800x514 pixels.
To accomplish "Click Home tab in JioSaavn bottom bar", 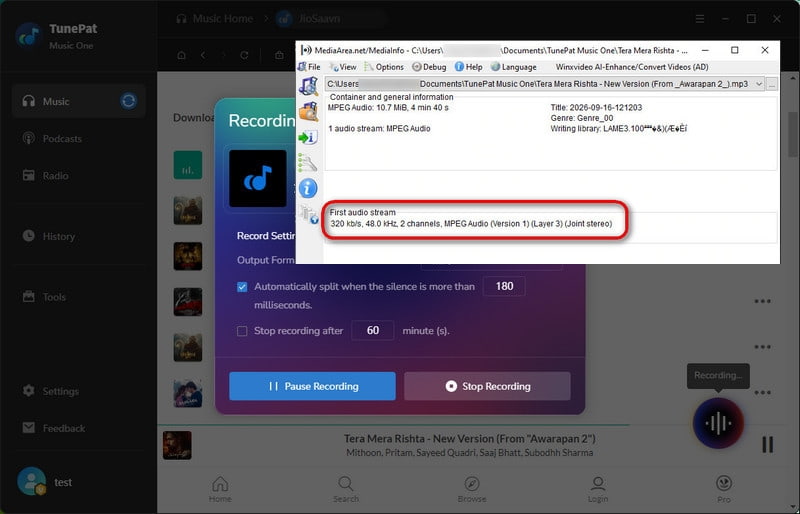I will point(220,489).
